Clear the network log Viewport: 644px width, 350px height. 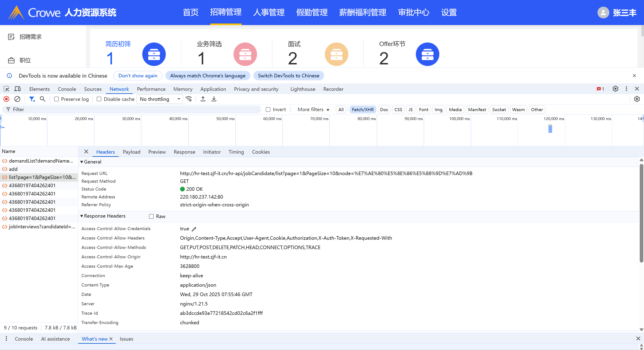17,99
